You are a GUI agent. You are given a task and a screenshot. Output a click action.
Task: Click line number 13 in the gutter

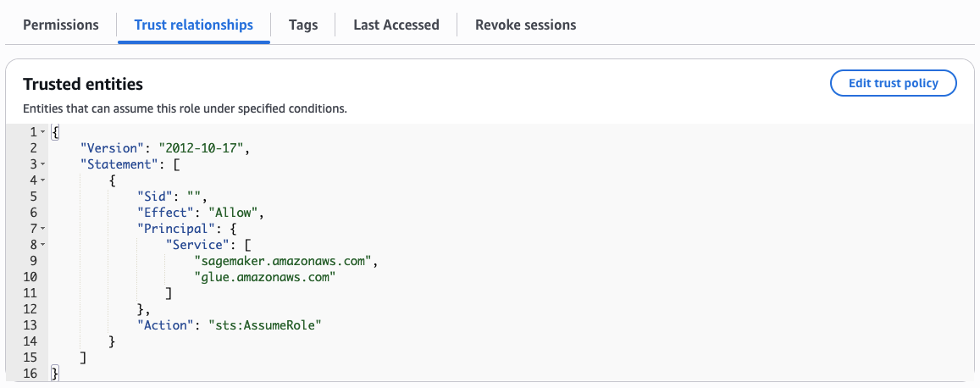click(x=30, y=325)
